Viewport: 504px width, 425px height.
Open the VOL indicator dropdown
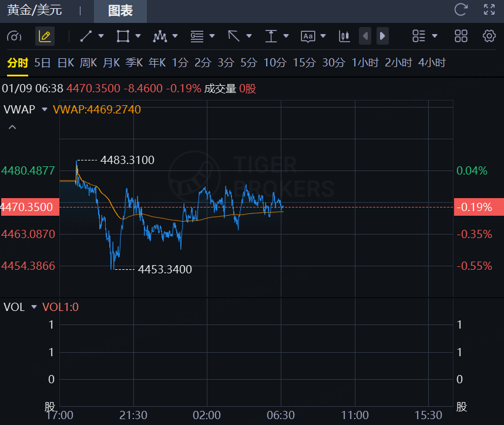34,307
